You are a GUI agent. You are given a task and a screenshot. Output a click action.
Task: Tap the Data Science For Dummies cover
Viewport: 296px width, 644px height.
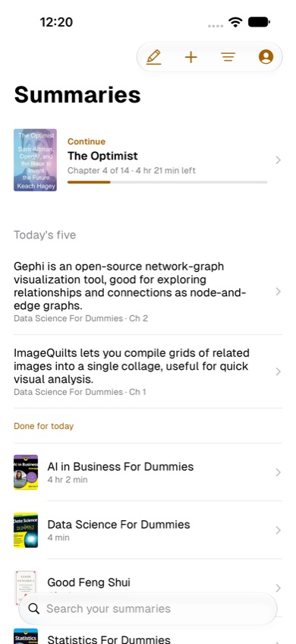pos(26,530)
